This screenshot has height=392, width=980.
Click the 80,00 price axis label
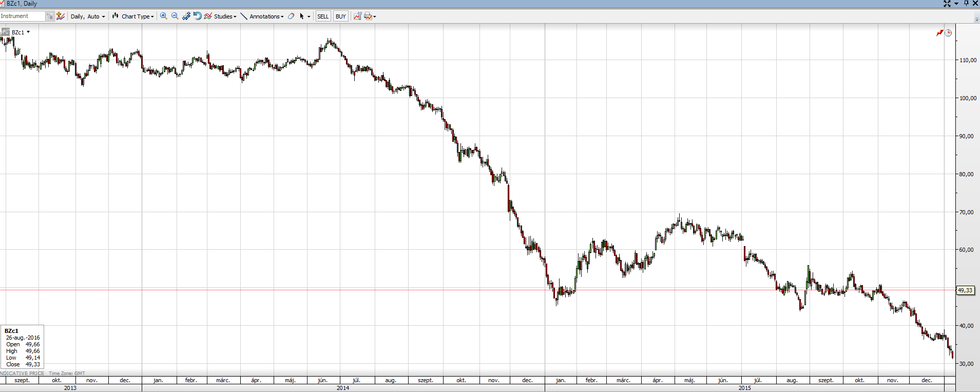point(966,174)
